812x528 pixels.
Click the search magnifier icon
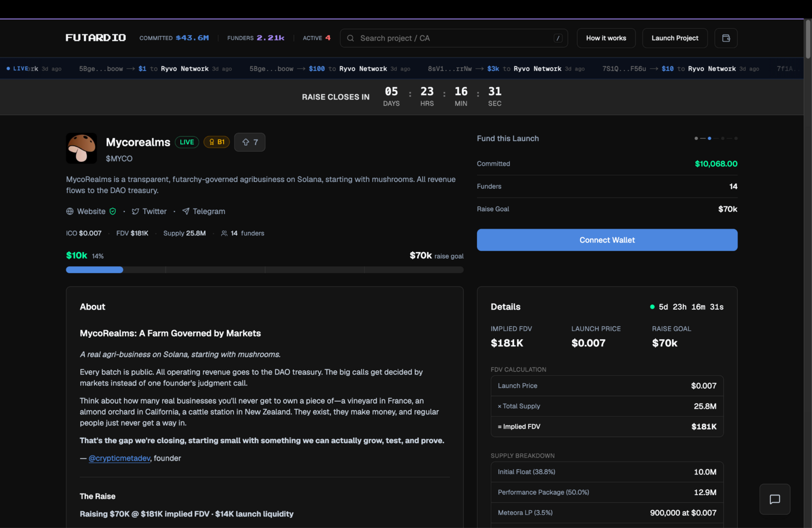coord(350,38)
